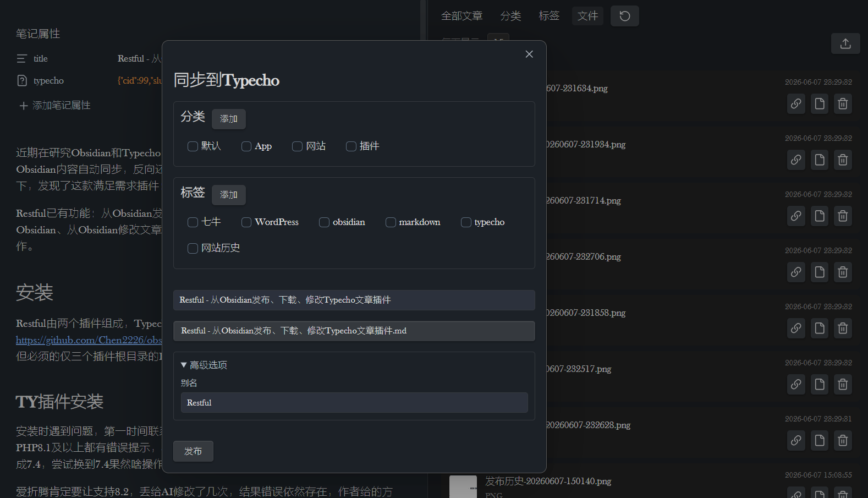Screen dimensions: 868x498
Task: Click document icon for file ending 232628.png
Action: 820,440
